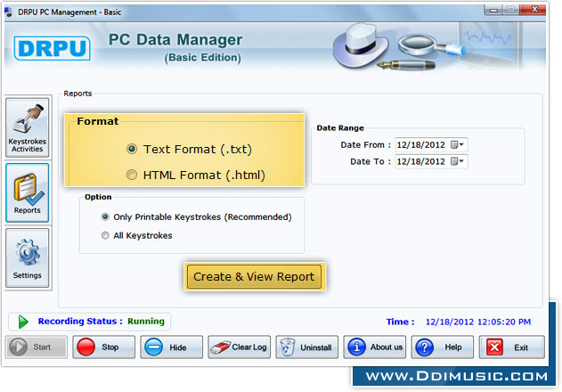The image size is (562, 392).
Task: Click the Option group label
Action: [98, 197]
